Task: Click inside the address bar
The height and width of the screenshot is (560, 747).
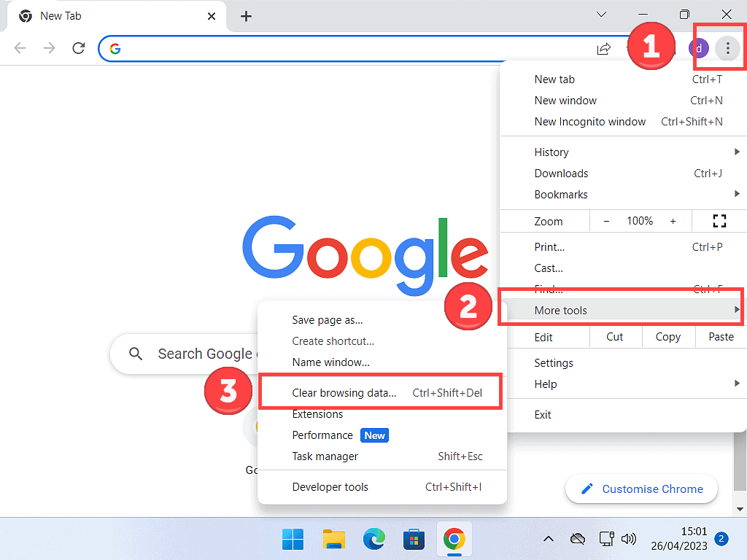Action: (x=328, y=48)
